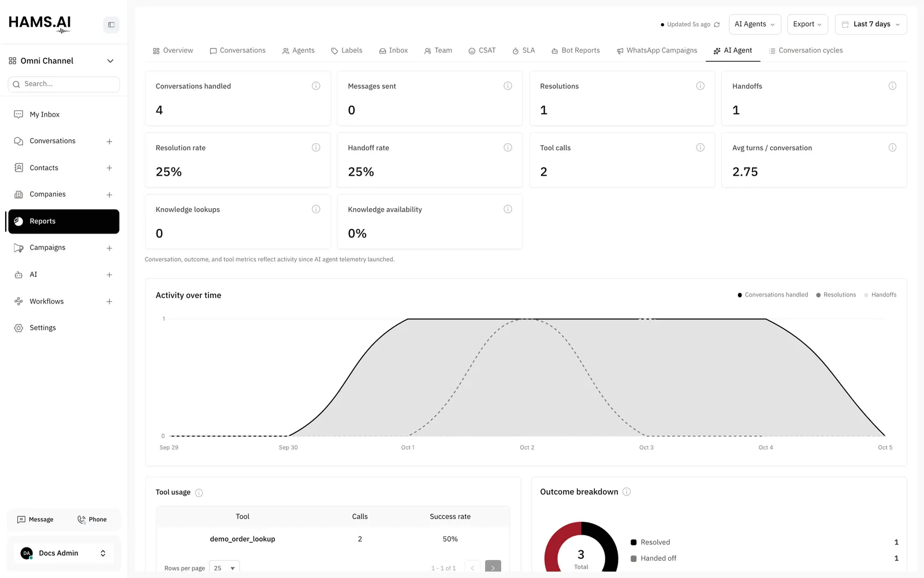Open info icon on Knowledge lookups card
Screen dimensions: 924x578
tap(316, 209)
